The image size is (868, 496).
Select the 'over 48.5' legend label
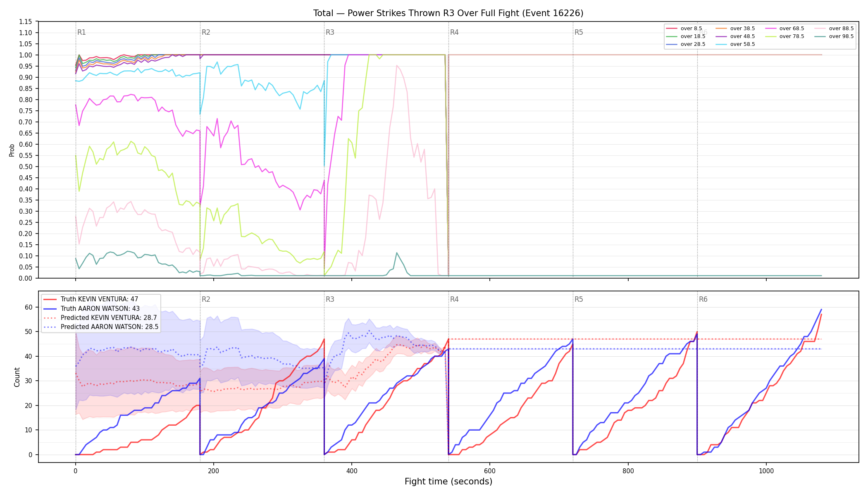(742, 36)
